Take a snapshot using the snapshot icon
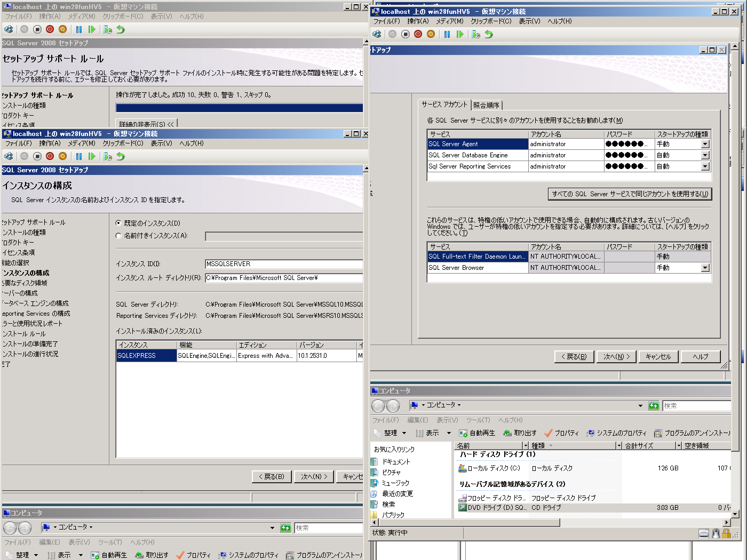Viewport: 747px width, 560px height. (475, 34)
